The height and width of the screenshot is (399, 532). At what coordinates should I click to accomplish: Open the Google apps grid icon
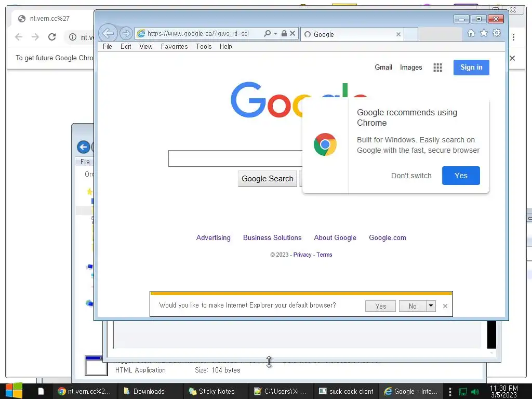point(437,68)
